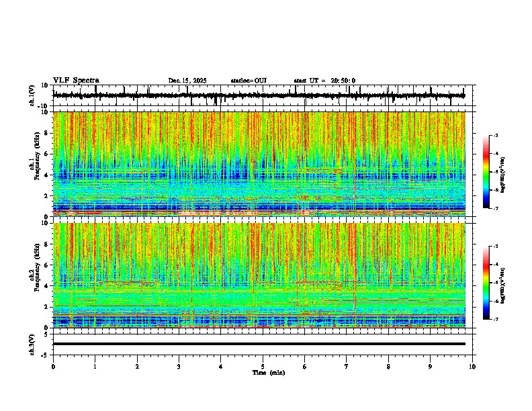
Task: Click the "station=OUI" header text
Action: [x=249, y=81]
